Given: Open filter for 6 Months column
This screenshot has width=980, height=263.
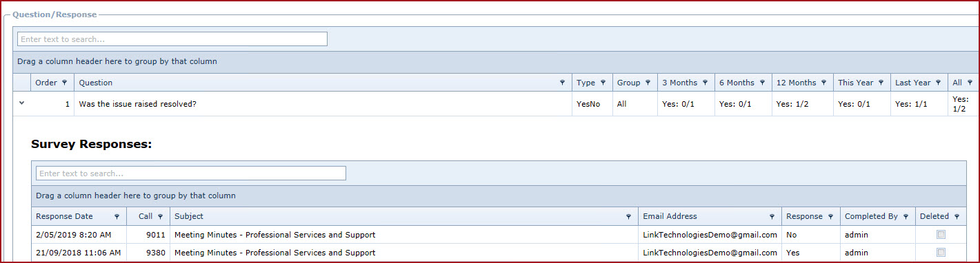Looking at the screenshot, I should tap(762, 83).
